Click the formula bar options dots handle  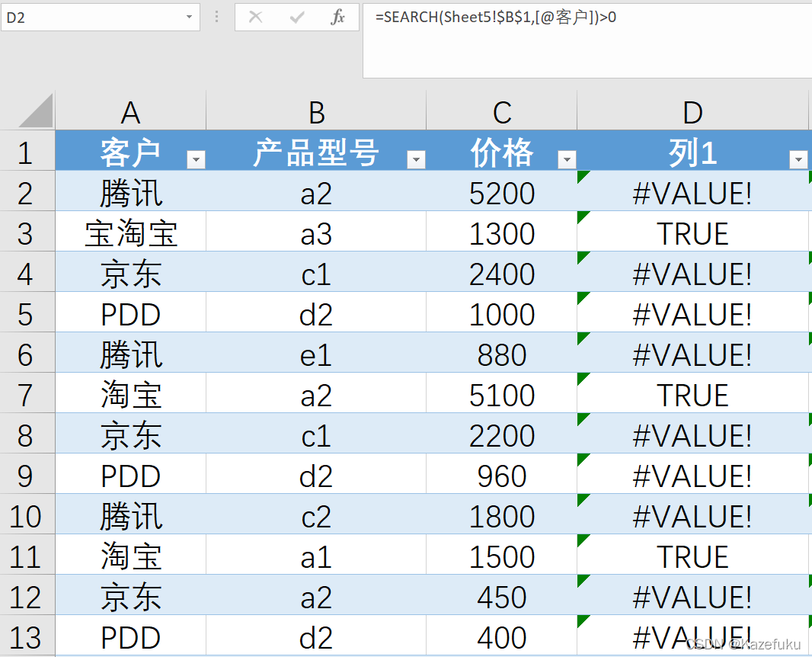pos(216,17)
